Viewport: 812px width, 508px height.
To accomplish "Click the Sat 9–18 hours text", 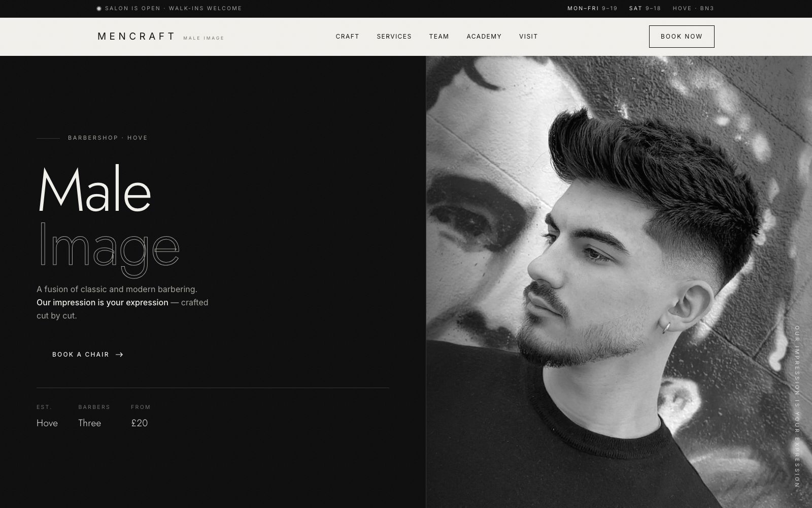I will [x=645, y=9].
